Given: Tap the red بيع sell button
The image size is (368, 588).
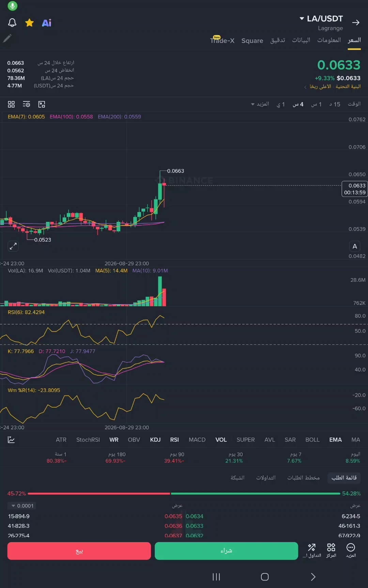Looking at the screenshot, I should click(x=79, y=551).
